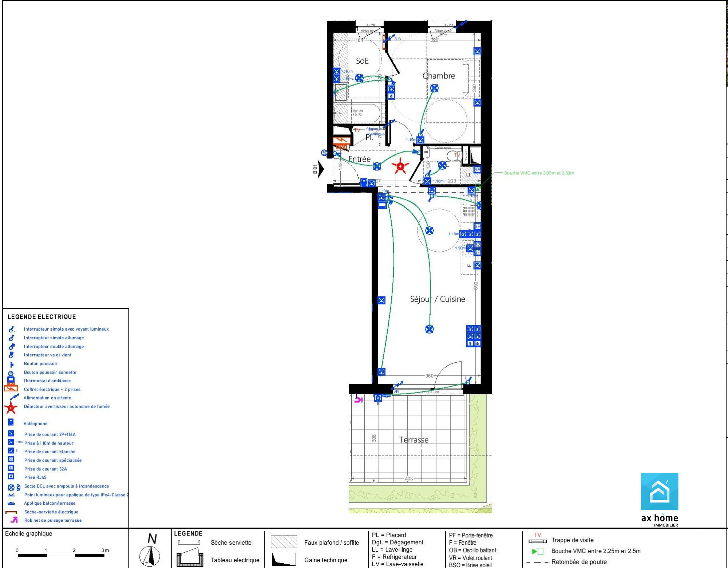Image resolution: width=728 pixels, height=568 pixels.
Task: Click the Tableau electrique legend symbol
Action: pos(190,560)
